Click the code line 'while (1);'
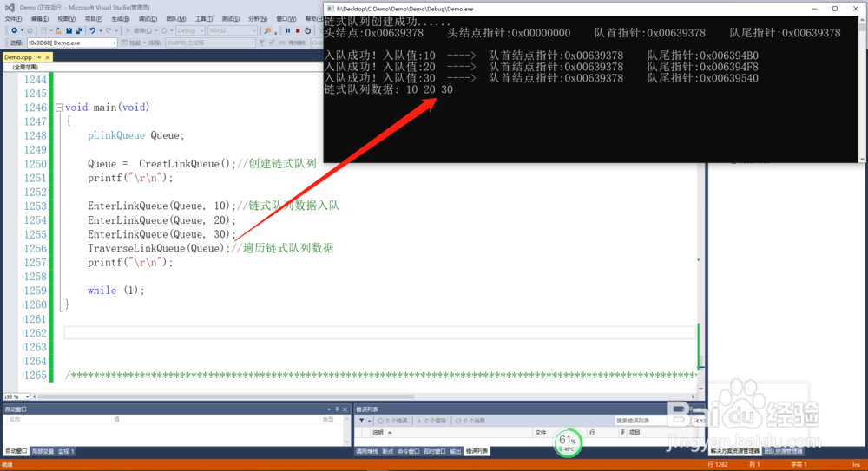The width and height of the screenshot is (868, 471). point(115,291)
